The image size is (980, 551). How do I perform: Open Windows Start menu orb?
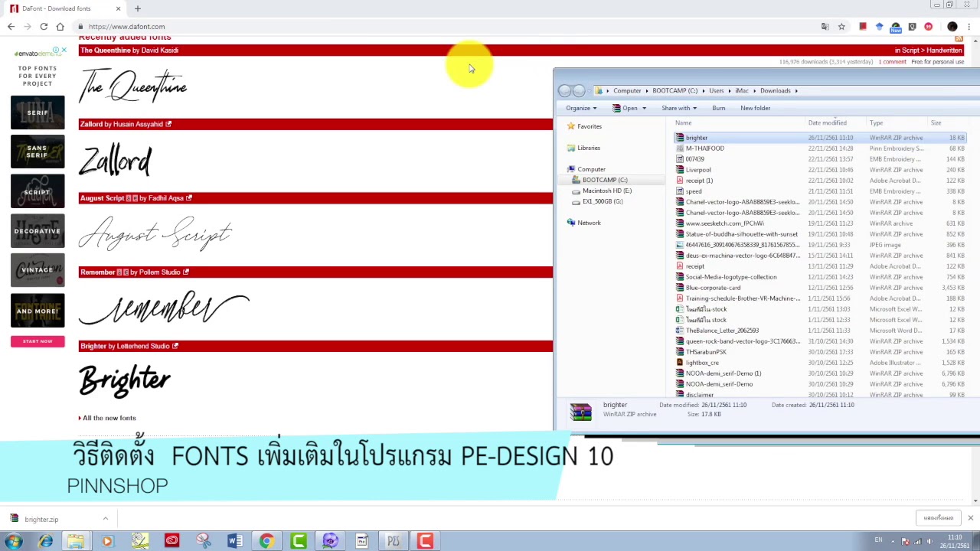[13, 541]
